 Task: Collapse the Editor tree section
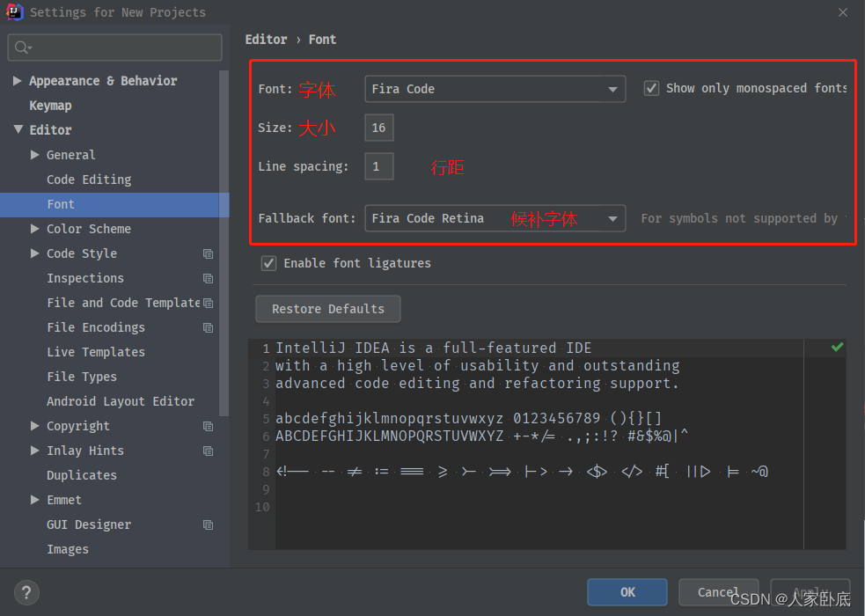pyautogui.click(x=18, y=129)
